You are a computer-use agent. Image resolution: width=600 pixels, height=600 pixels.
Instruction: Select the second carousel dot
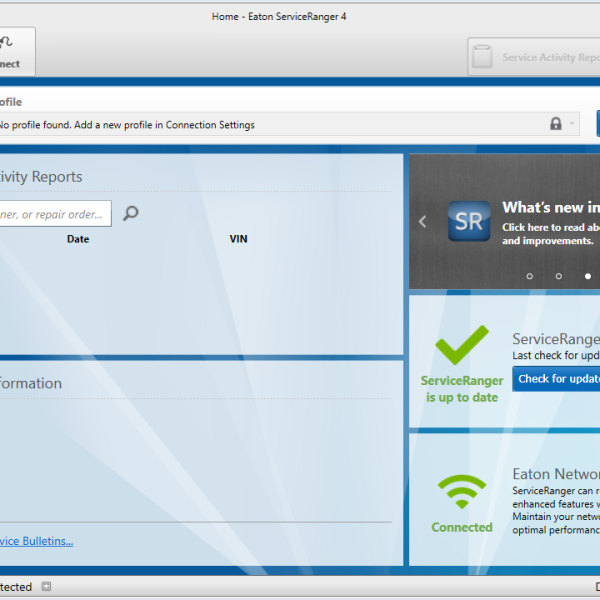(x=558, y=276)
